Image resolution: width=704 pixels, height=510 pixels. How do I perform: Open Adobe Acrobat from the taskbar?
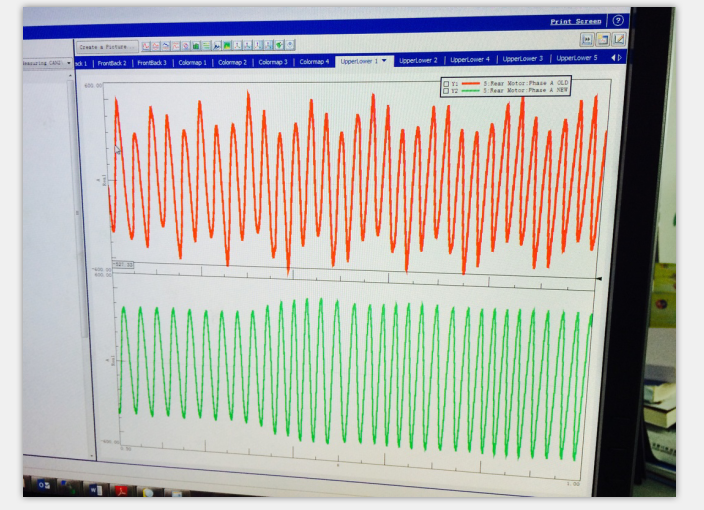click(122, 492)
